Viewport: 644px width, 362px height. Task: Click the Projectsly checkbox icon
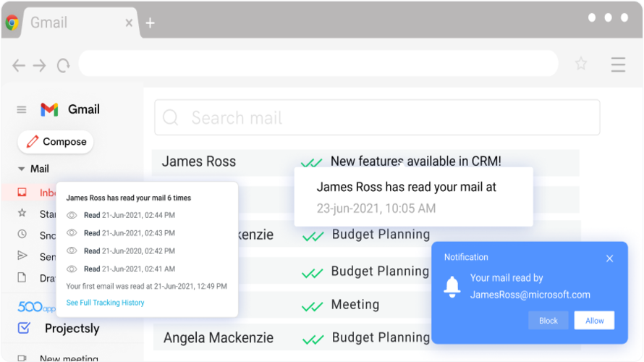click(x=24, y=328)
